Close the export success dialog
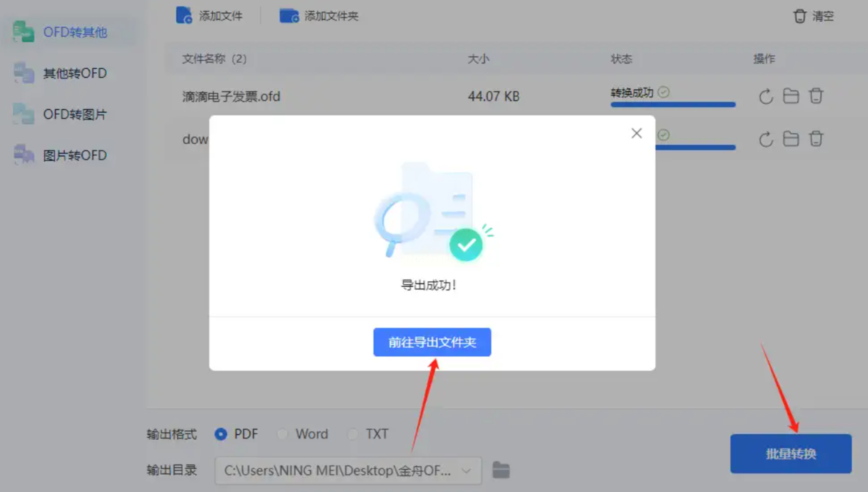 pyautogui.click(x=637, y=133)
